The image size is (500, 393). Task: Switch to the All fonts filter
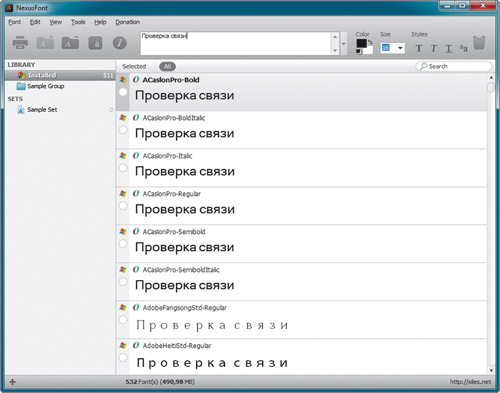click(167, 66)
